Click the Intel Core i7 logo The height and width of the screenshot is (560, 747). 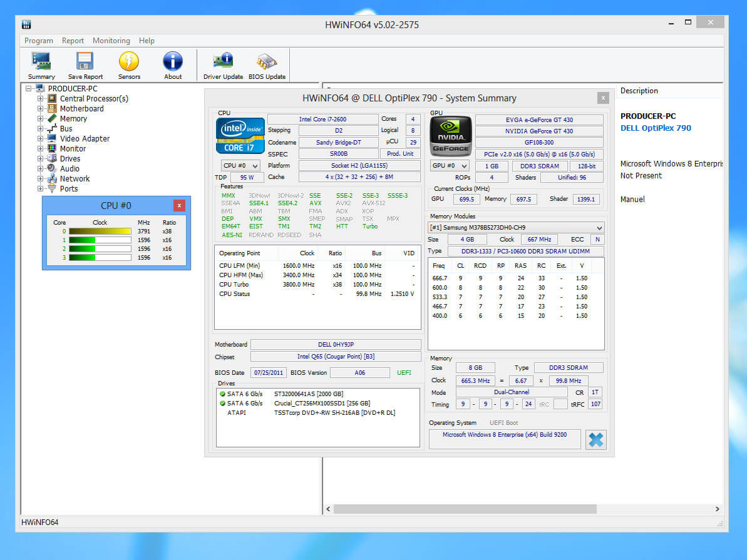pos(240,136)
